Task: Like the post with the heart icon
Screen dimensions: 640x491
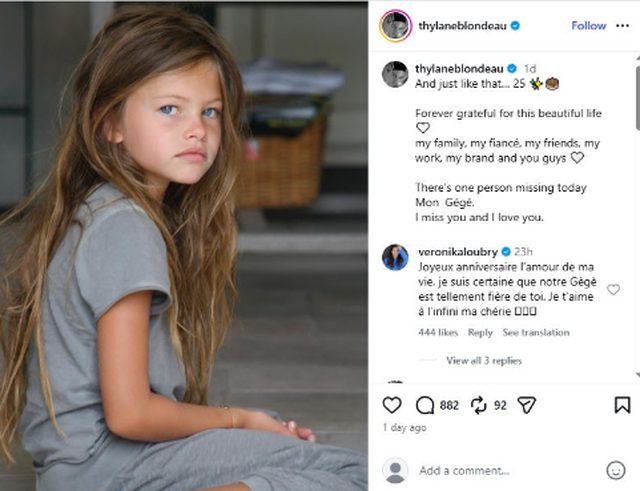Action: click(x=392, y=405)
